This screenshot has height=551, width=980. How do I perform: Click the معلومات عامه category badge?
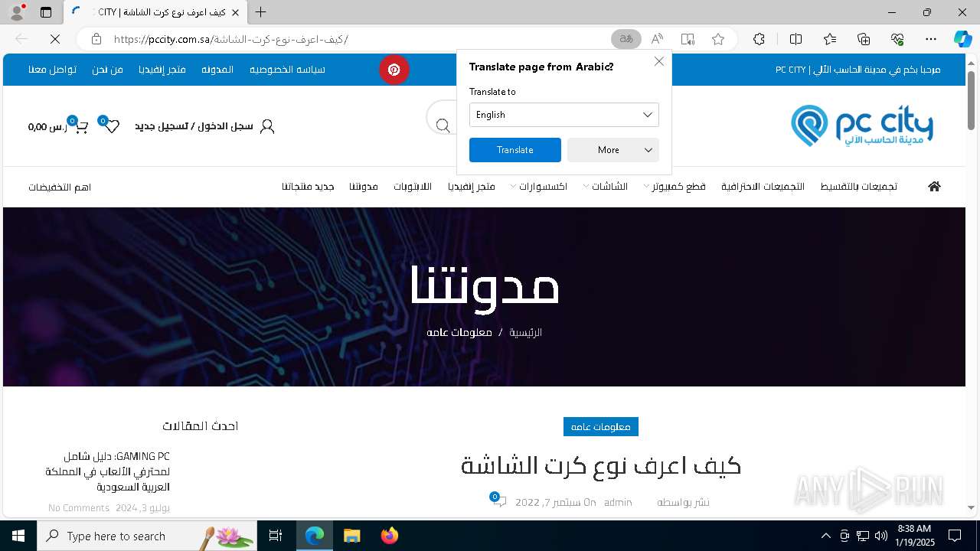coord(601,426)
